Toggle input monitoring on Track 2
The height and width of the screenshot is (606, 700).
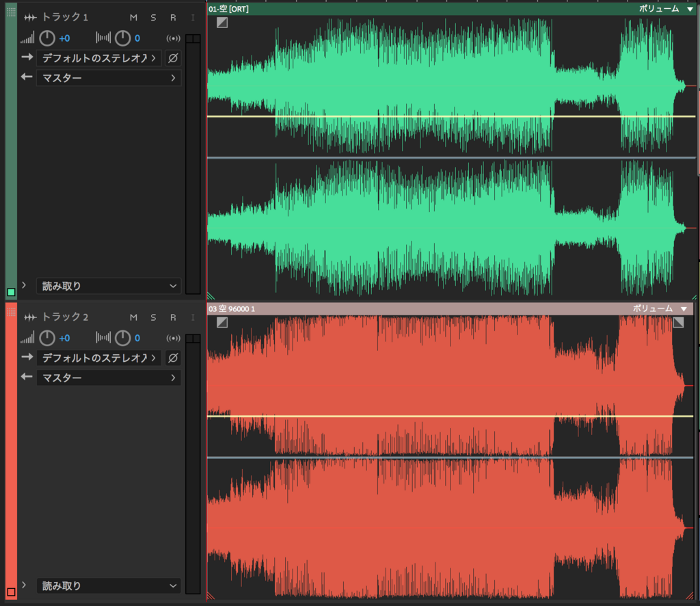coord(193,317)
